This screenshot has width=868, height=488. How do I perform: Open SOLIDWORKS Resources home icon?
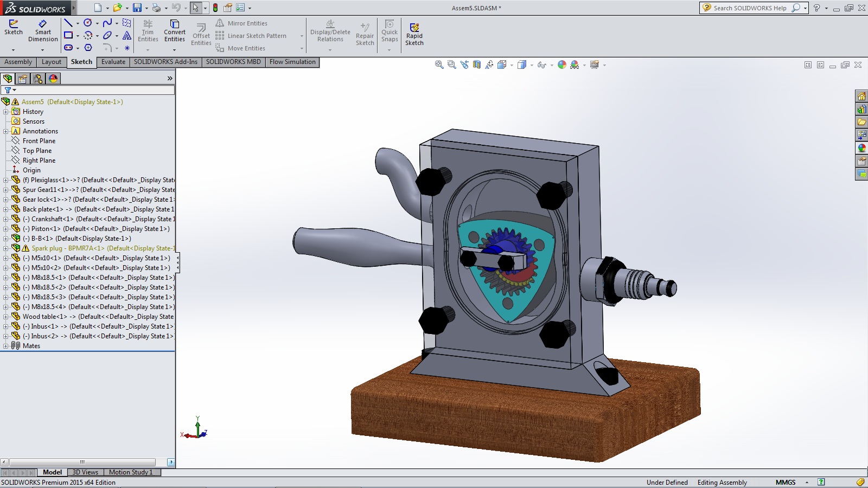[861, 96]
